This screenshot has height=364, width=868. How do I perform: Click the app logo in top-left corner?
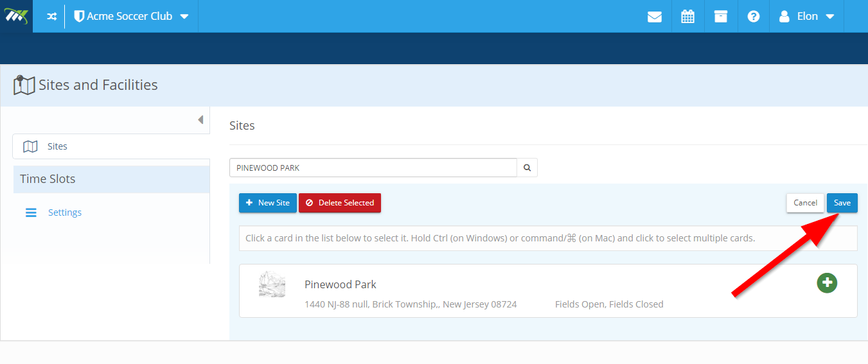pos(16,16)
